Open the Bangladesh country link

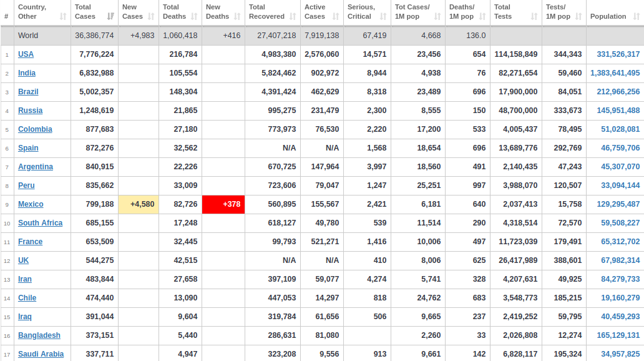[x=39, y=335]
